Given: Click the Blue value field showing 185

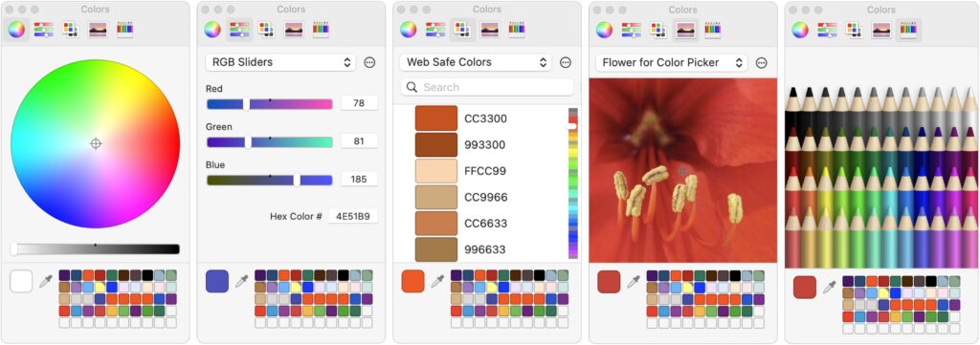Looking at the screenshot, I should [359, 179].
